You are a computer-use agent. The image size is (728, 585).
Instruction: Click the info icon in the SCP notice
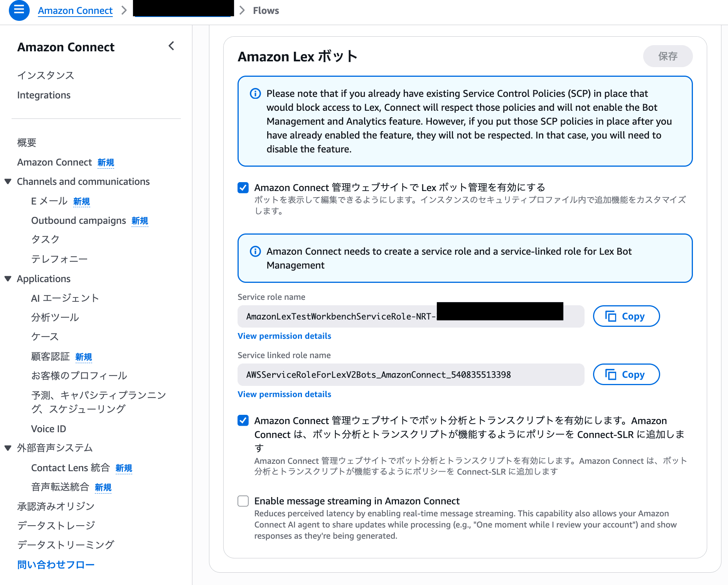[x=255, y=93]
